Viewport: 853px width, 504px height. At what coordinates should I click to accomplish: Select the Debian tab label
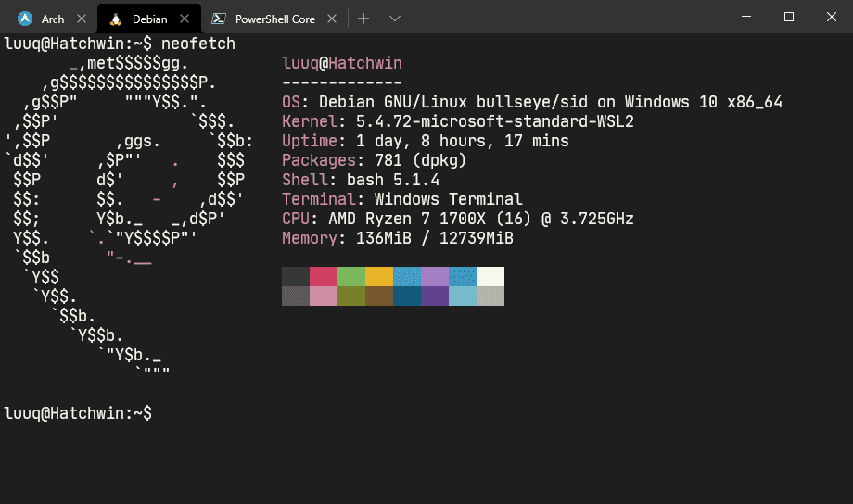coord(149,19)
